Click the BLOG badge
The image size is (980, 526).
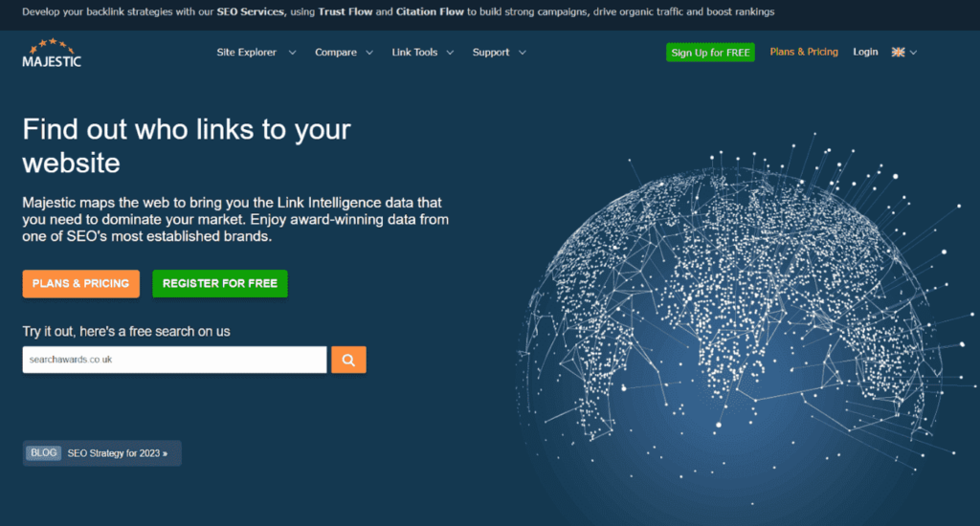44,453
